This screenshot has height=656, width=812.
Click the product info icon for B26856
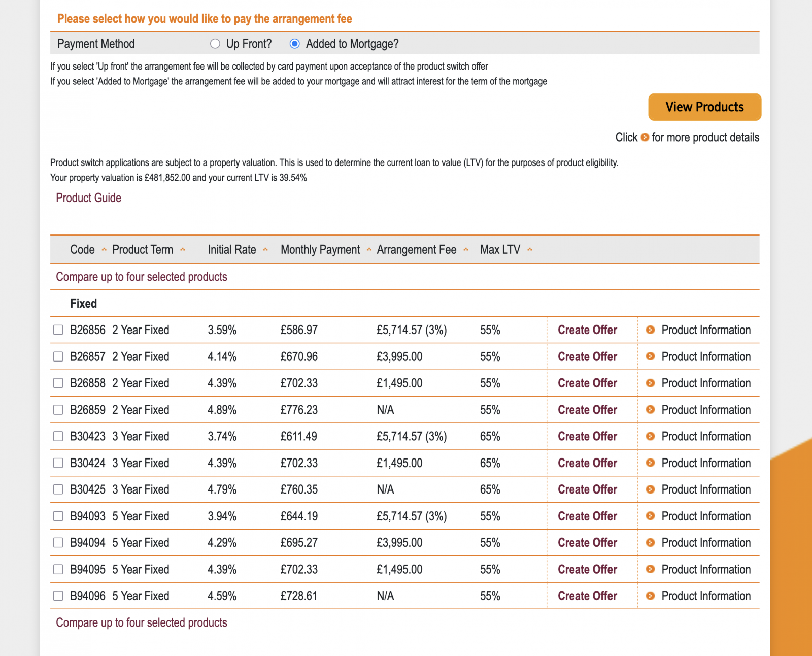point(650,330)
